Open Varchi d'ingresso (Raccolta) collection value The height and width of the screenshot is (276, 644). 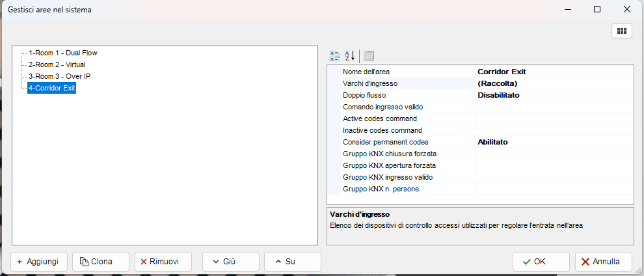tap(553, 83)
